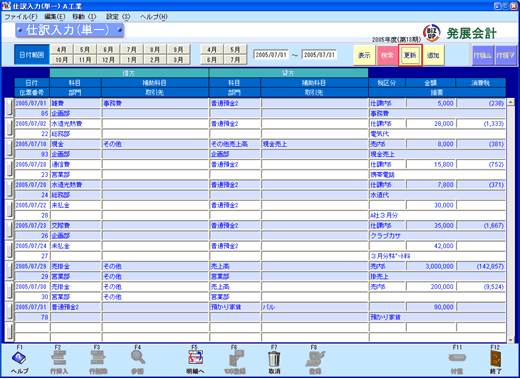Image resolution: width=520 pixels, height=379 pixels.
Task: Click the end date field 2005/07/31
Action: click(x=319, y=55)
